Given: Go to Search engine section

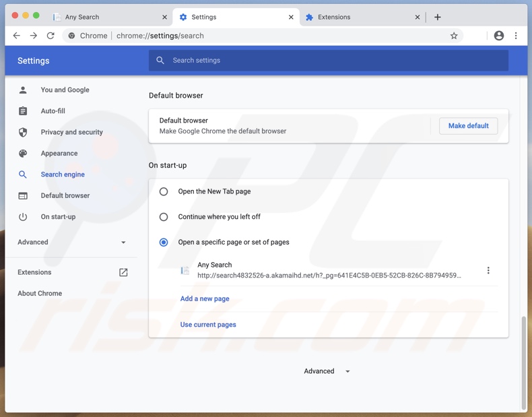Looking at the screenshot, I should point(63,174).
